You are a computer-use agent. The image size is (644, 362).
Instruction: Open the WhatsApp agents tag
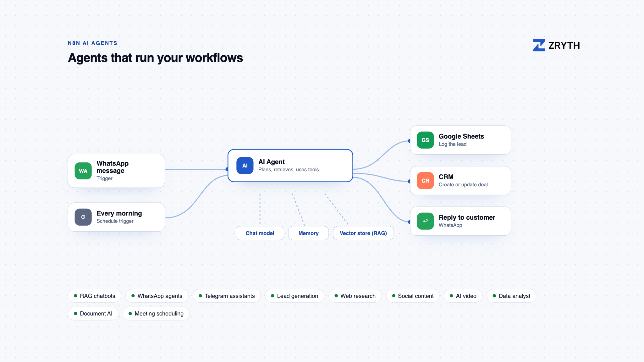[x=157, y=296]
